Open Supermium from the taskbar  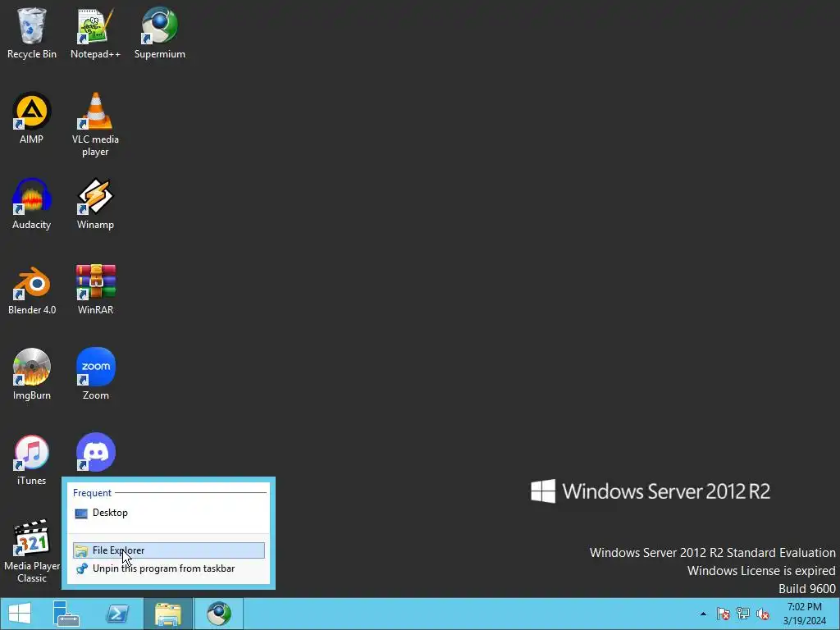click(x=218, y=614)
